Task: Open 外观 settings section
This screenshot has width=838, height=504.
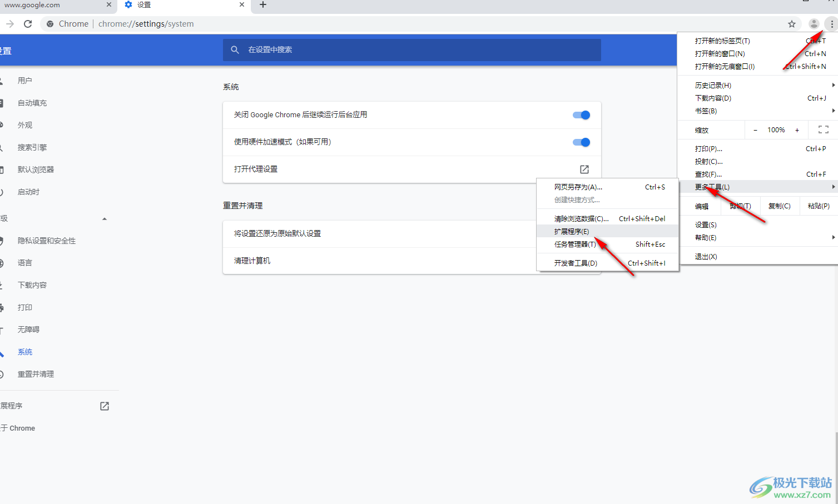Action: point(24,125)
